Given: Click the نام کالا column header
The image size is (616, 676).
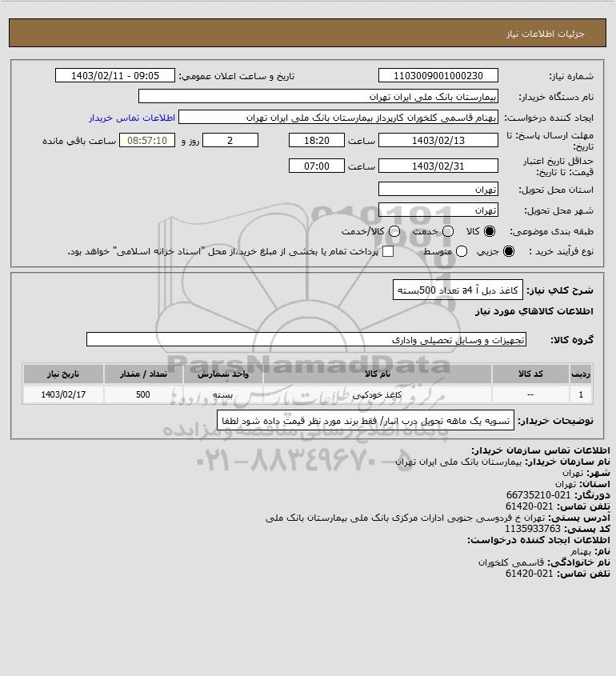Looking at the screenshot, I should 377,374.
